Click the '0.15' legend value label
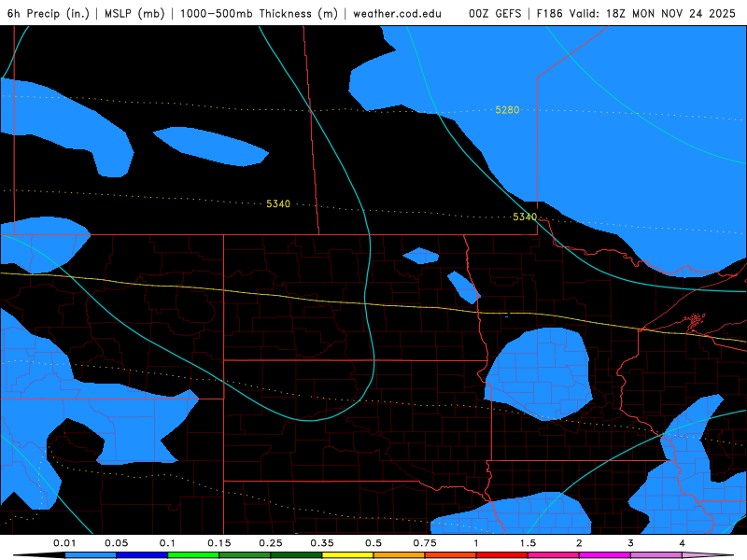Image resolution: width=747 pixels, height=560 pixels. pos(219,543)
